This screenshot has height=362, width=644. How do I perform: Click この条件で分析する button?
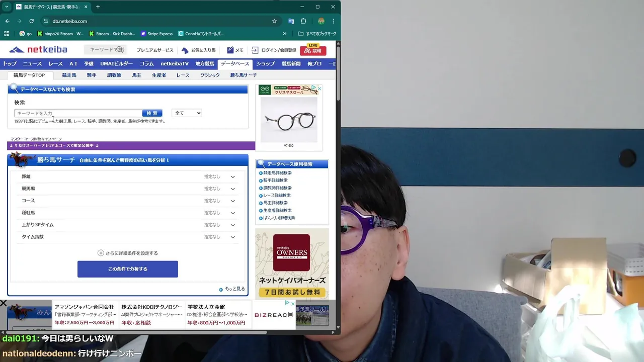(128, 269)
